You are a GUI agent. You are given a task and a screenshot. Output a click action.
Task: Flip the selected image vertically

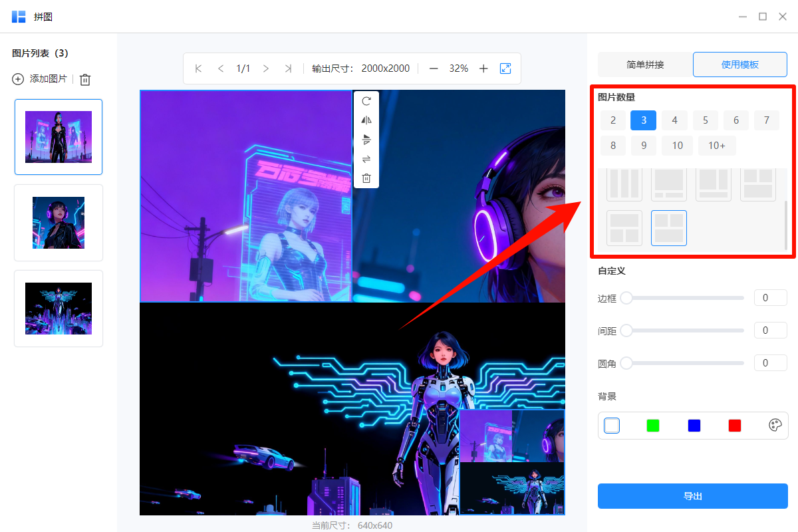tap(366, 140)
